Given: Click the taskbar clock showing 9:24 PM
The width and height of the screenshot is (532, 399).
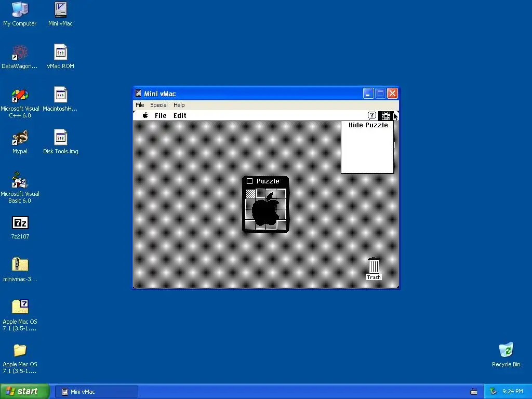Looking at the screenshot, I should [512, 392].
